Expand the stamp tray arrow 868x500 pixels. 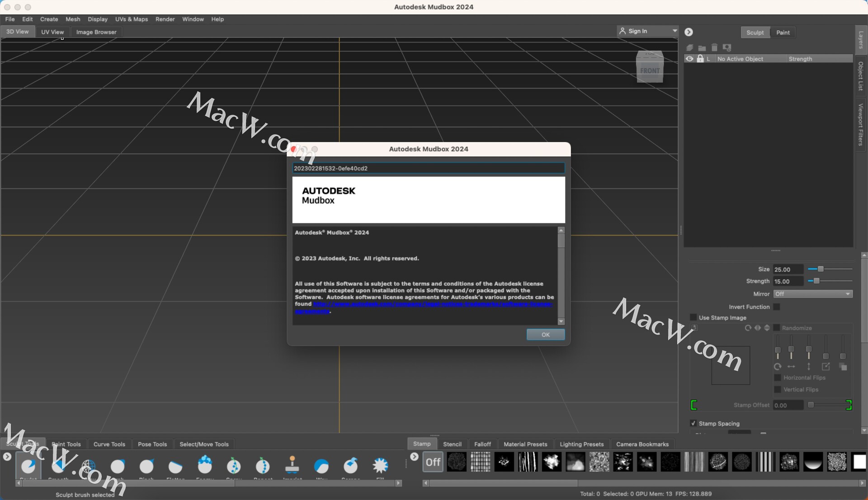point(414,457)
